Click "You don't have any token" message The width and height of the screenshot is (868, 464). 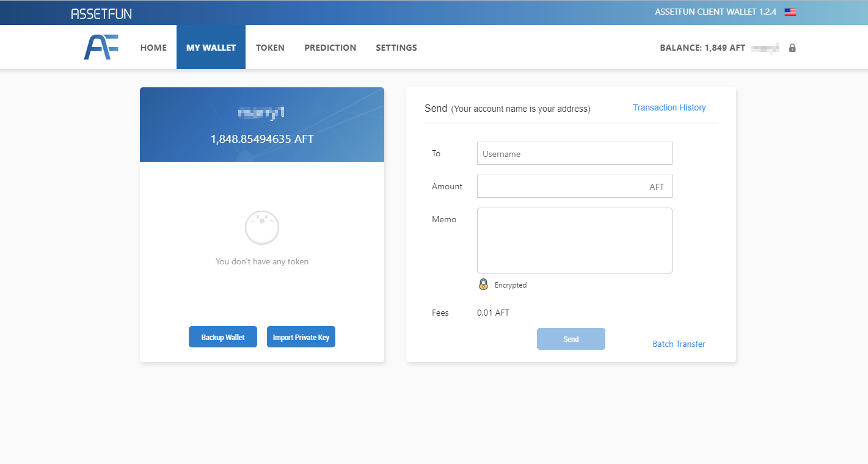pos(262,261)
